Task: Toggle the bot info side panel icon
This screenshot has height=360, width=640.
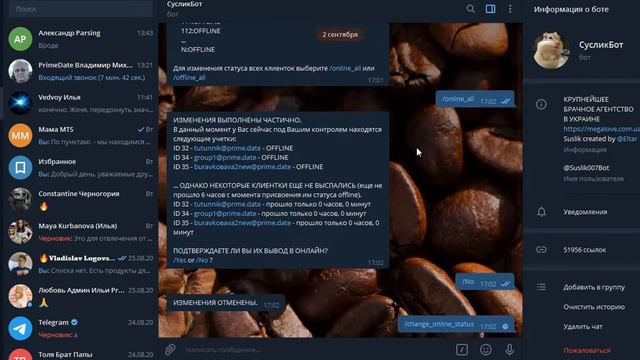Action: click(x=490, y=9)
